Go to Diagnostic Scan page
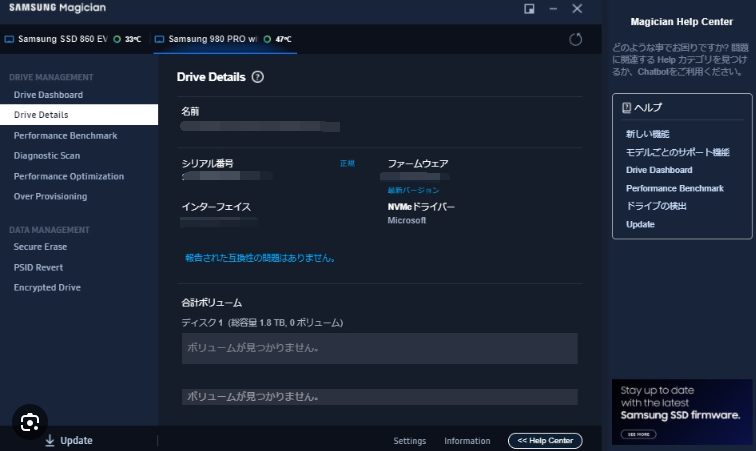This screenshot has width=756, height=451. (x=47, y=156)
